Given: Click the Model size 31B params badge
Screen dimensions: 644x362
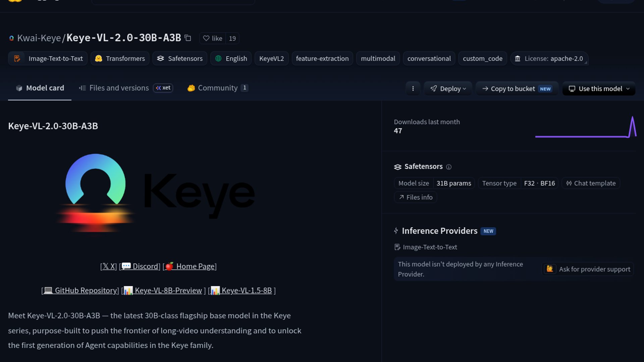Looking at the screenshot, I should 434,183.
